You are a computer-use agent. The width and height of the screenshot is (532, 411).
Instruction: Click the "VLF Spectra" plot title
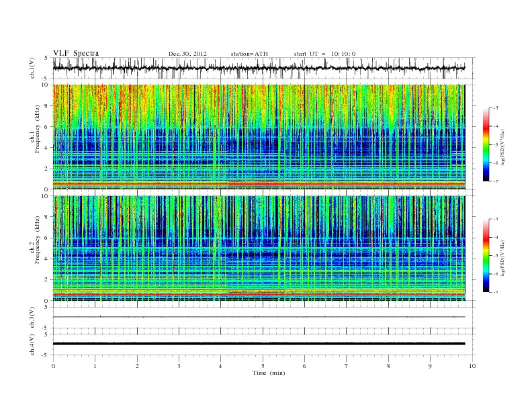(x=76, y=53)
